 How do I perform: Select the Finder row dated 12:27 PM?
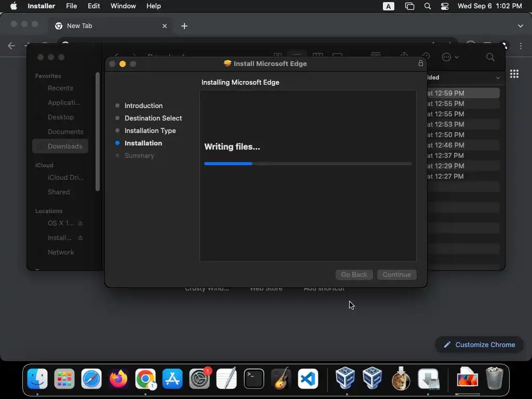click(463, 176)
